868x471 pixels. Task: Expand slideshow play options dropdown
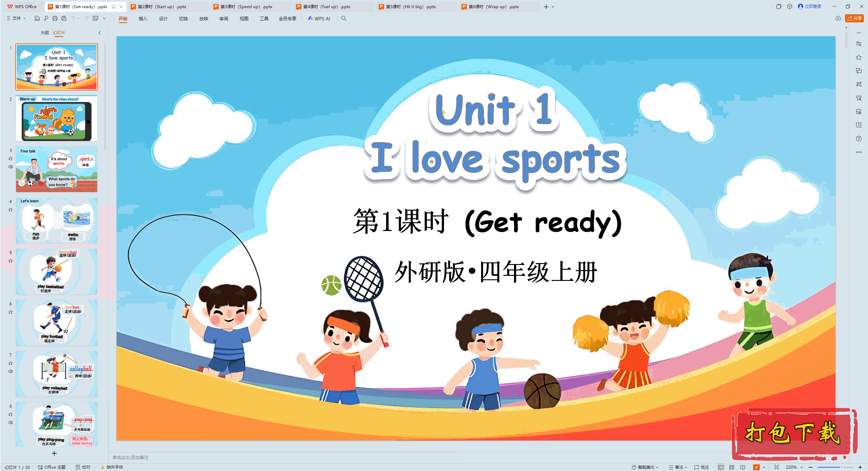point(764,467)
